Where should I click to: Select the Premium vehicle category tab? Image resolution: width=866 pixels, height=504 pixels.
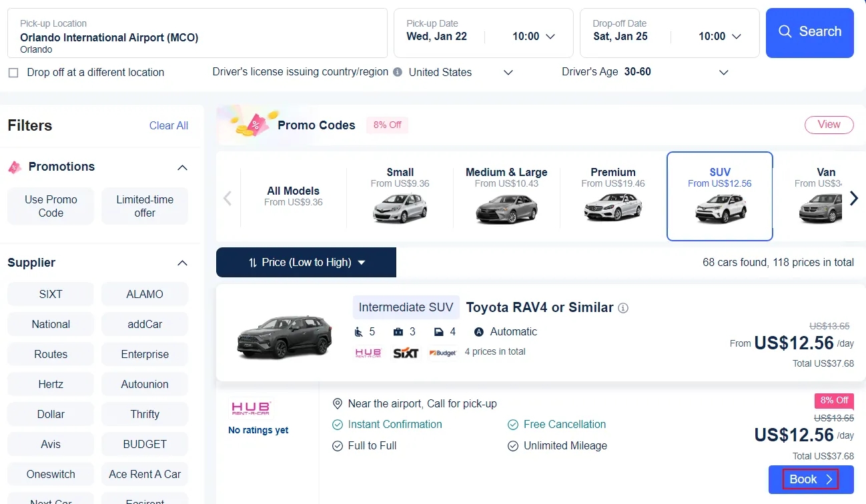tap(612, 195)
